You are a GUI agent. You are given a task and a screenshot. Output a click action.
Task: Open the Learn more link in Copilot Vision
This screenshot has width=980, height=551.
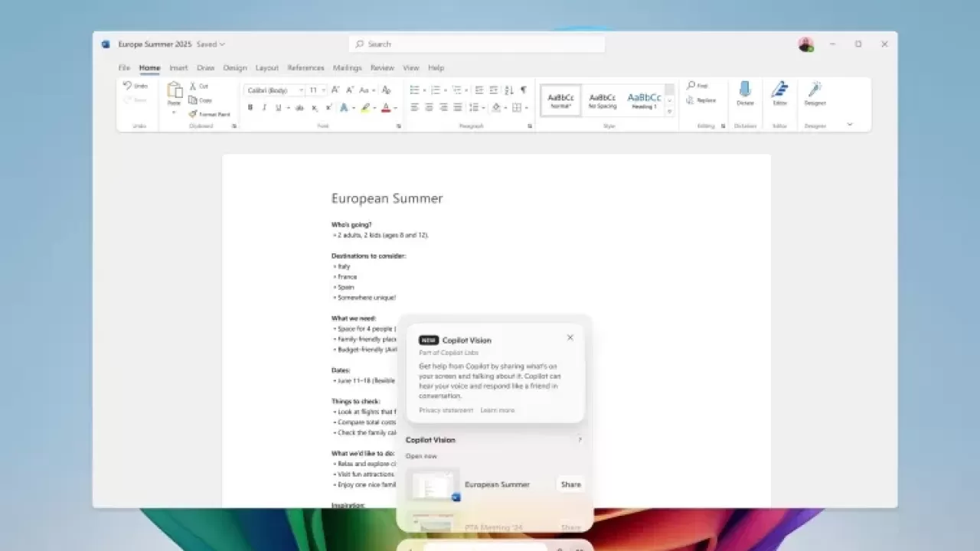[x=497, y=410]
